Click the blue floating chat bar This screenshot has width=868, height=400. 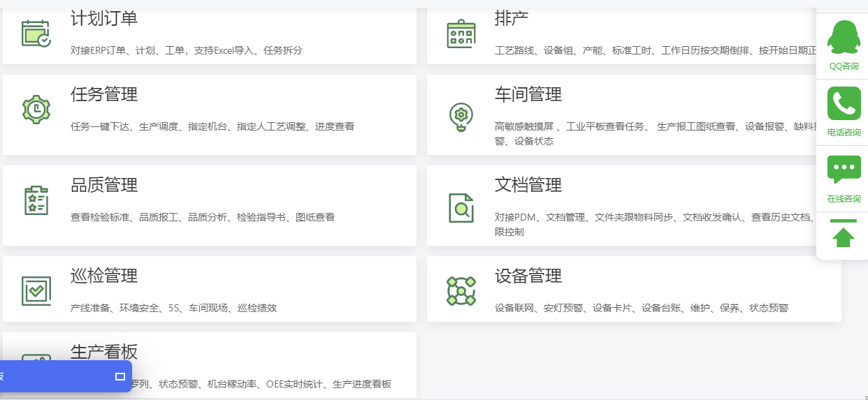[x=66, y=376]
